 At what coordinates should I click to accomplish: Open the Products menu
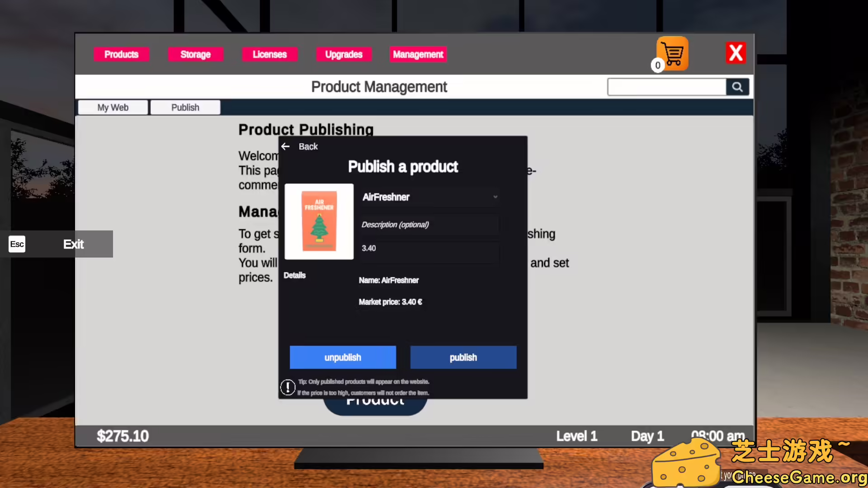point(121,54)
